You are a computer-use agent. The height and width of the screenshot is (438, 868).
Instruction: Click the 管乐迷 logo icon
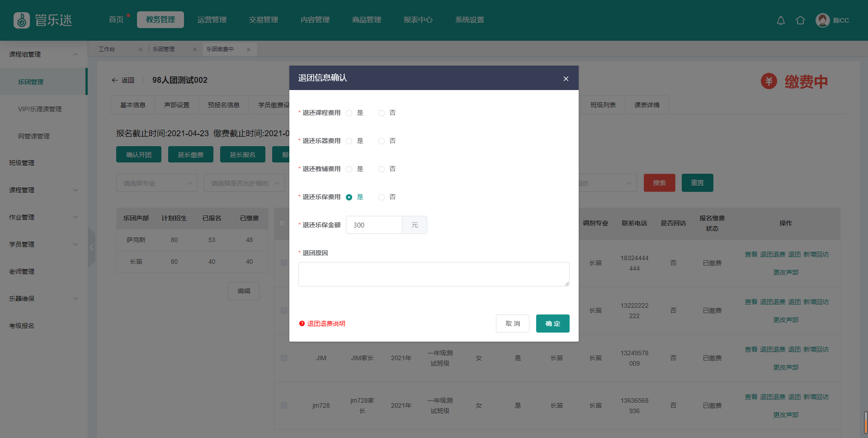pos(21,20)
